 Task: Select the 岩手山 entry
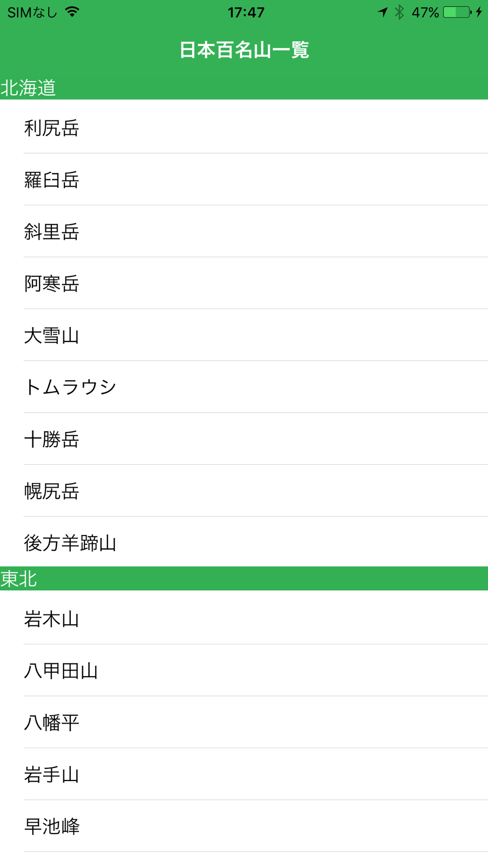[244, 774]
